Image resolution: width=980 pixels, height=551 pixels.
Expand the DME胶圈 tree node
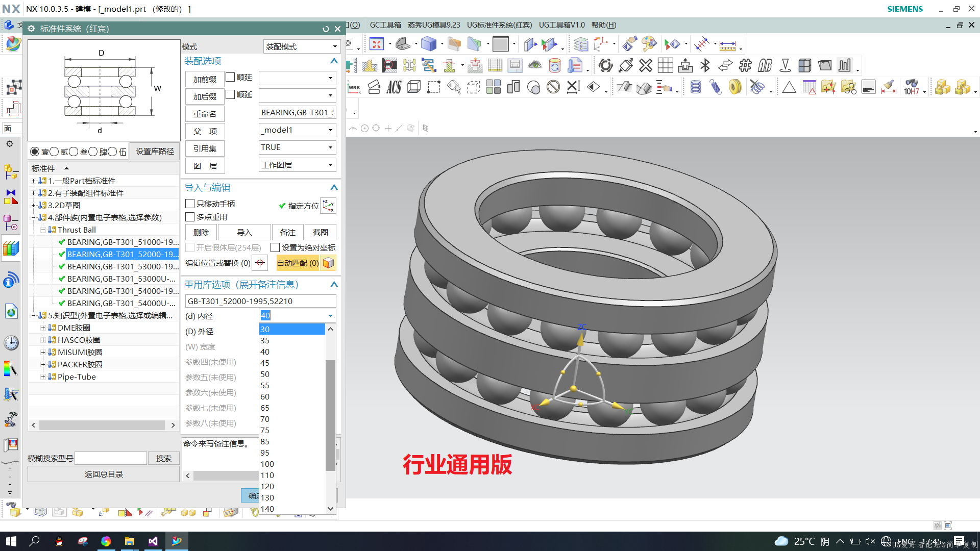[x=43, y=328]
